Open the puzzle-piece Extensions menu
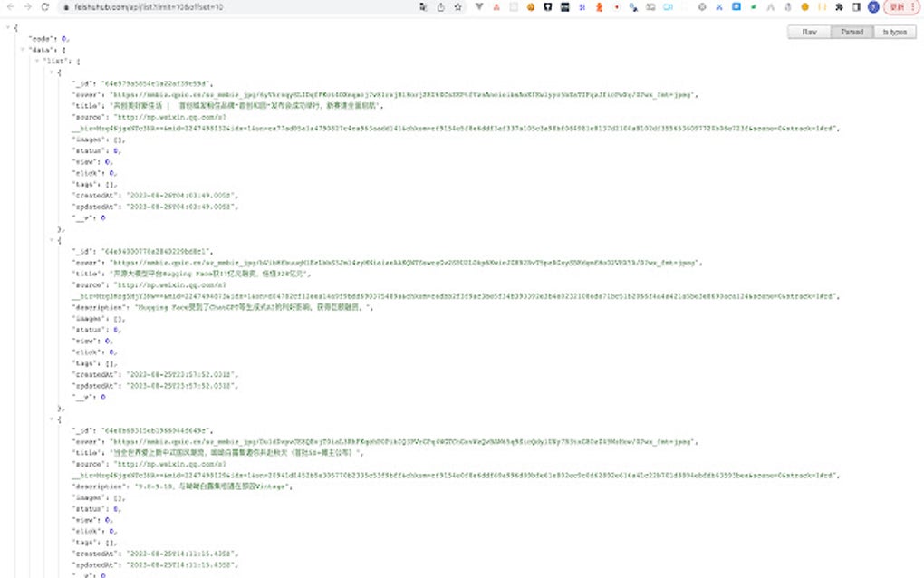 pyautogui.click(x=839, y=7)
